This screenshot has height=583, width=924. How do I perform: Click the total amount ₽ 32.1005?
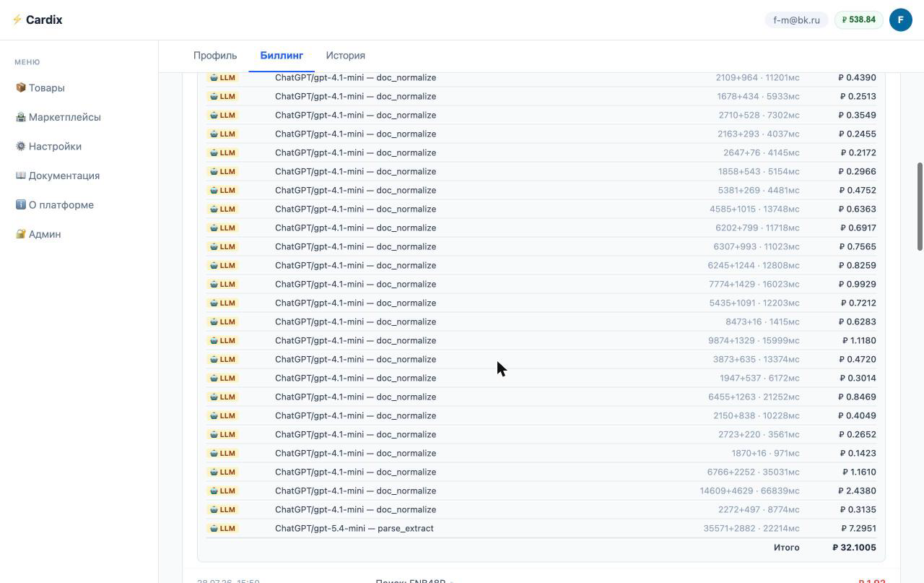coord(854,548)
